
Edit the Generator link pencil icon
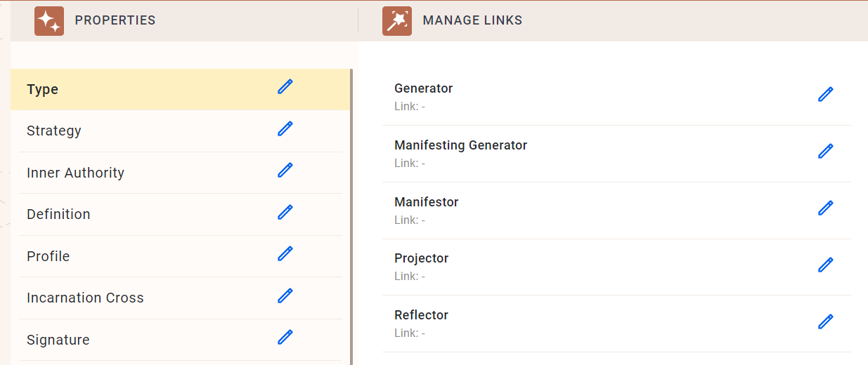point(826,94)
